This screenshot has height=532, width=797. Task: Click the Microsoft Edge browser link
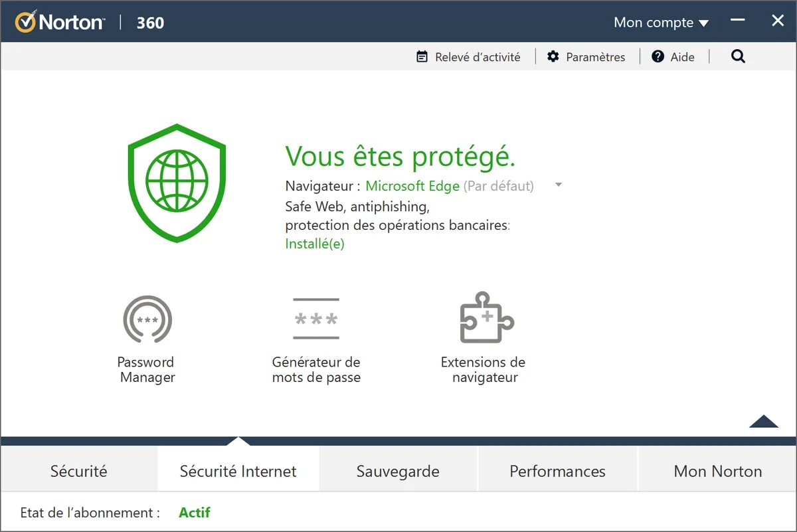412,186
